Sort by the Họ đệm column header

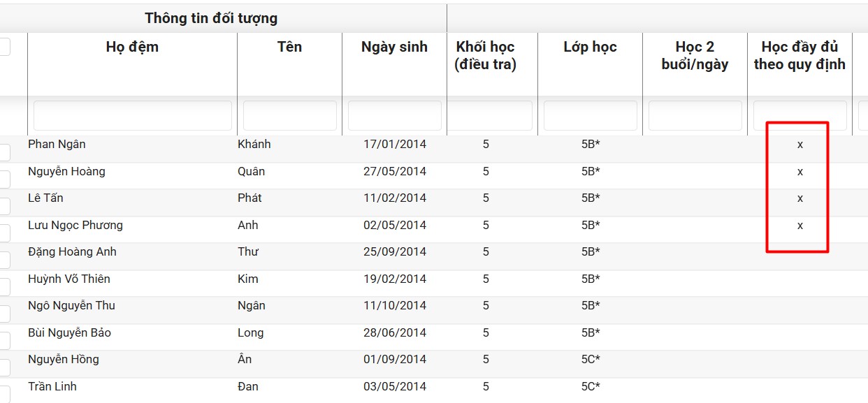132,47
